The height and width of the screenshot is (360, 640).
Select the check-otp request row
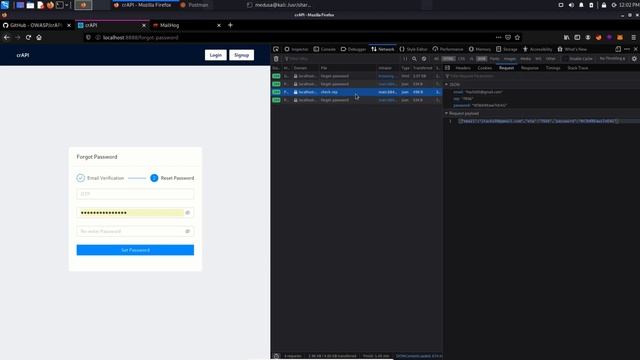click(x=357, y=92)
